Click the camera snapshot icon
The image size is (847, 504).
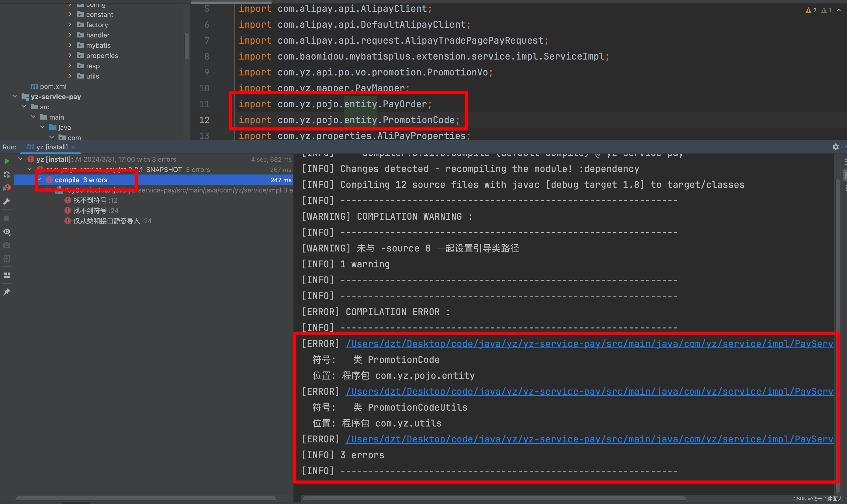pyautogui.click(x=7, y=245)
